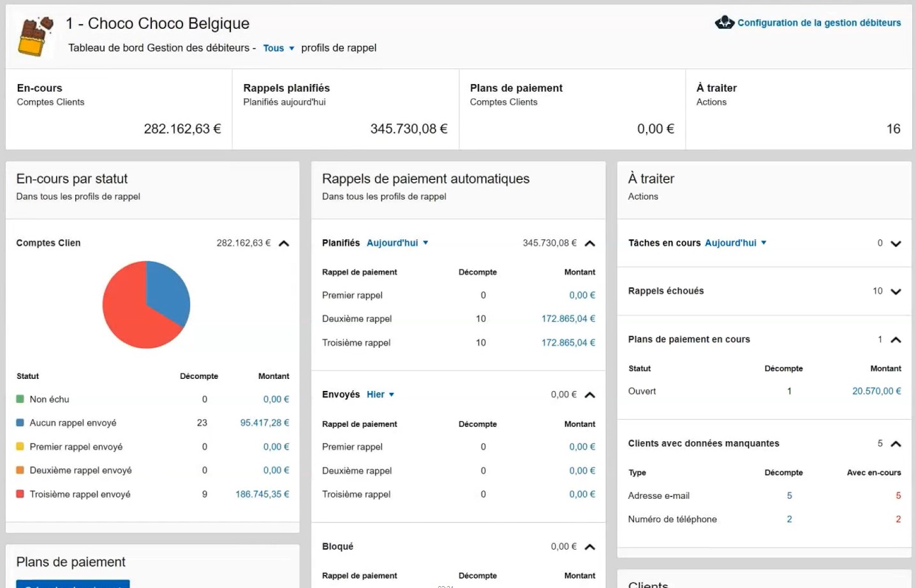Expand the Rappels échoués section

pos(896,292)
